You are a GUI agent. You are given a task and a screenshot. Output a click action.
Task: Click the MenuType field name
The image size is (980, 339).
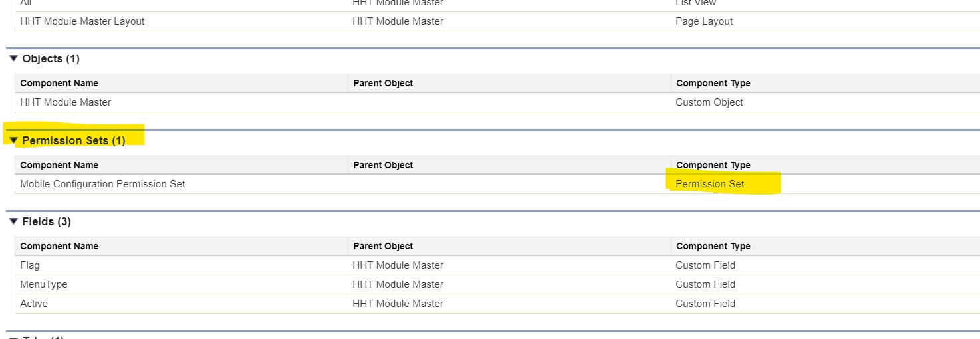[44, 284]
